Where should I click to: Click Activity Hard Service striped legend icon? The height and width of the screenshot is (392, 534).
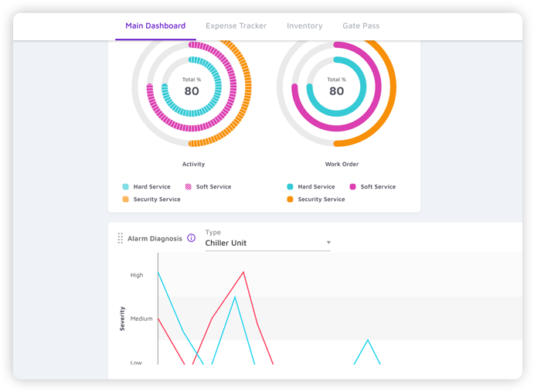(x=126, y=186)
